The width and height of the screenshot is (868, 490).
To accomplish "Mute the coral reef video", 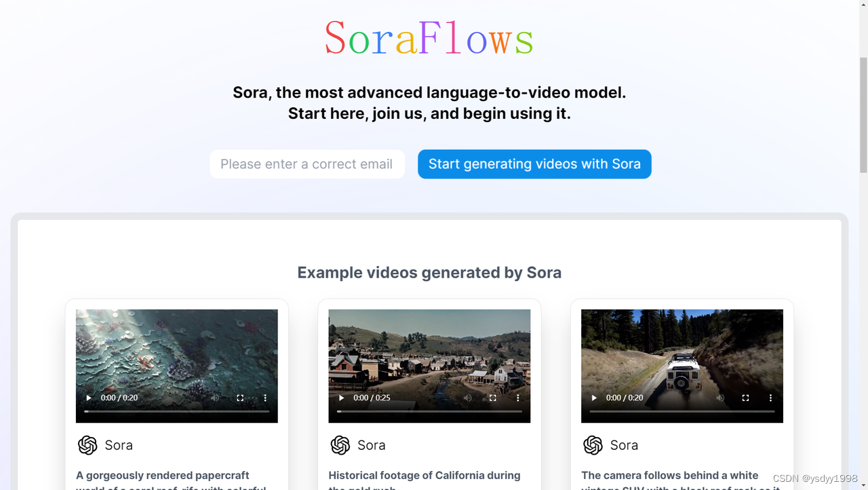I will point(215,398).
